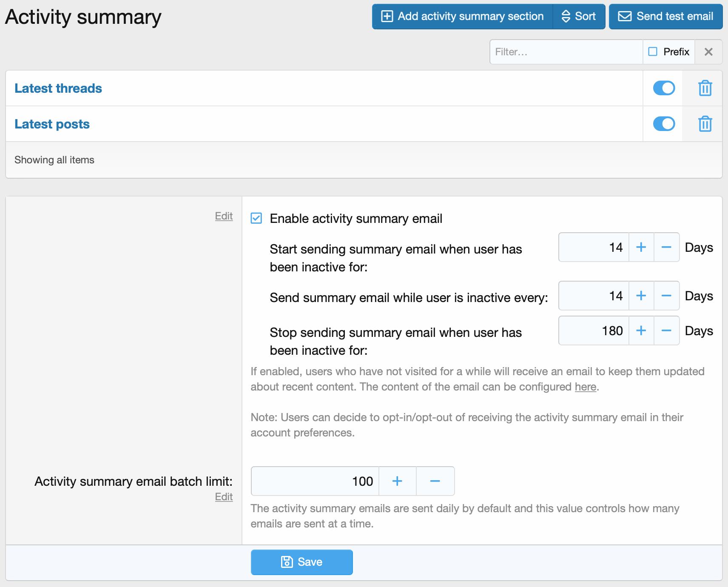Decrease start sending inactive days with minus
728x587 pixels.
pos(666,247)
